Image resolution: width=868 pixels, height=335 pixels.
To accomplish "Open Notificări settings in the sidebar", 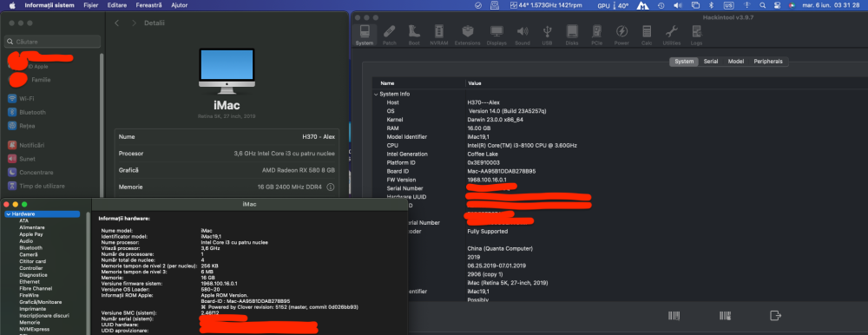I will (31, 145).
